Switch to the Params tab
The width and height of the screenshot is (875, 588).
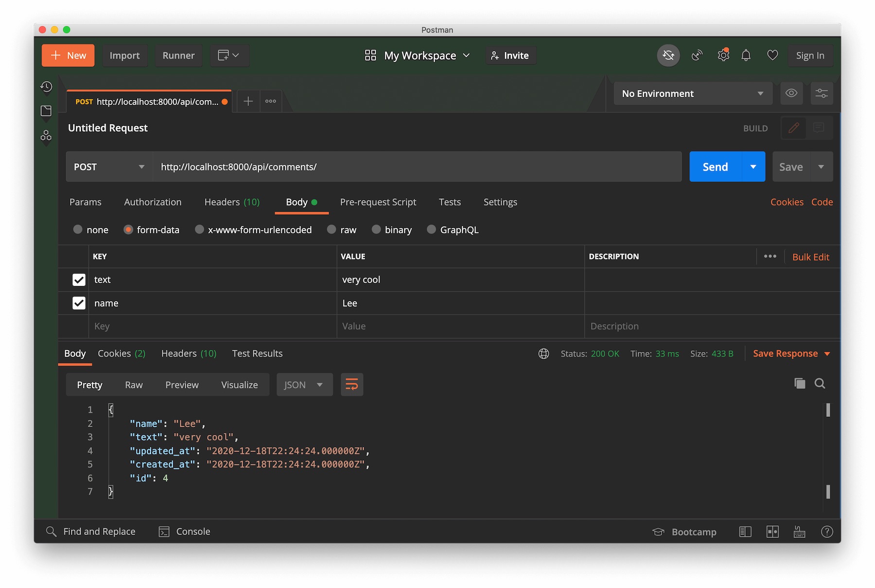[86, 202]
